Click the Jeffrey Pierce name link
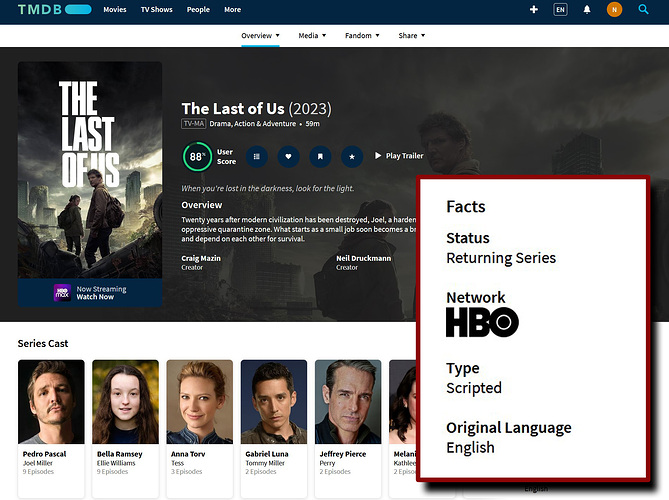669x500 pixels. [343, 454]
